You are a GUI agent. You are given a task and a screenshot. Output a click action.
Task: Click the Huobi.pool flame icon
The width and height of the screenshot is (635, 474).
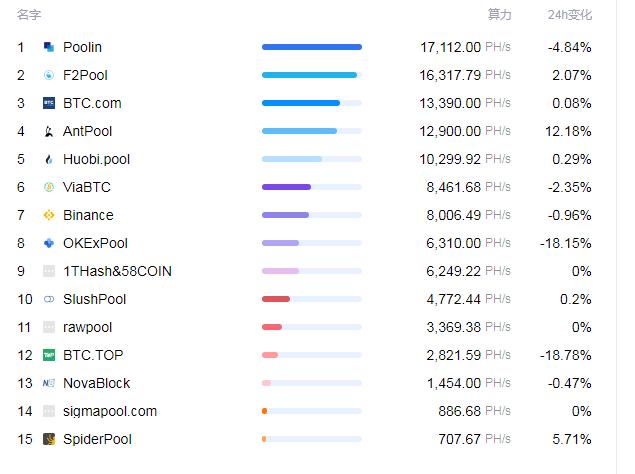(x=49, y=159)
